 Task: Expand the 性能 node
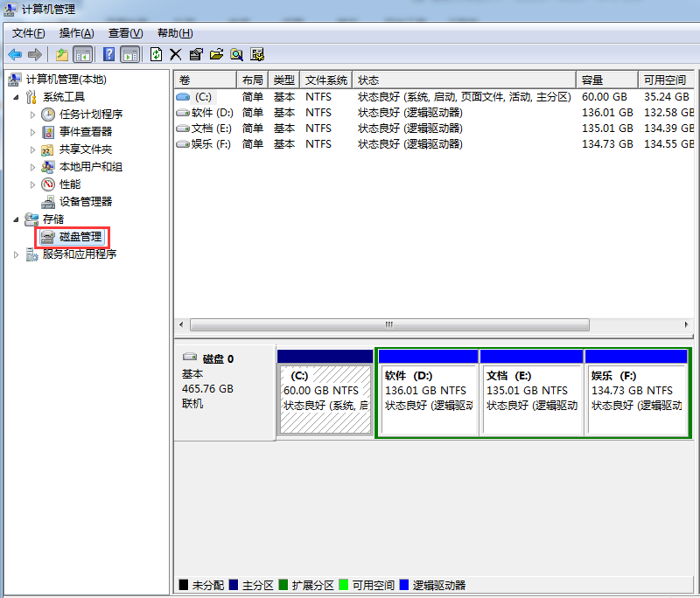[x=32, y=184]
